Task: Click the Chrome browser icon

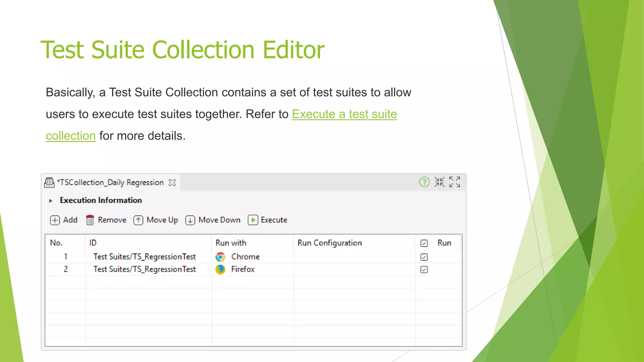Action: [220, 257]
